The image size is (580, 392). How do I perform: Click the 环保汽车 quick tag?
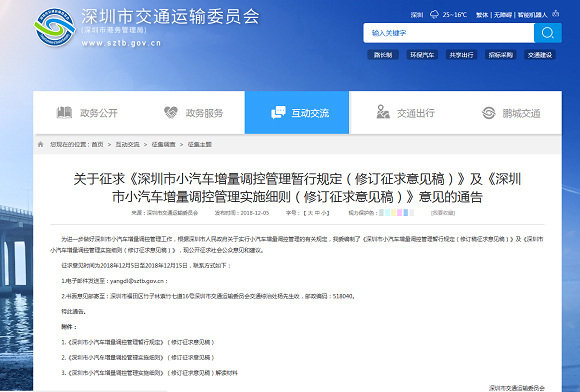point(422,55)
